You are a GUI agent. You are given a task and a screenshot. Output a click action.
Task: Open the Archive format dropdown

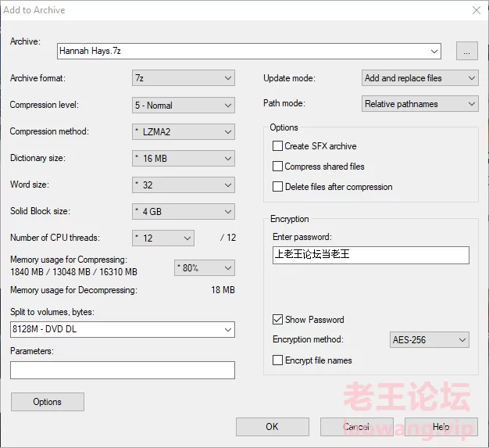(184, 78)
